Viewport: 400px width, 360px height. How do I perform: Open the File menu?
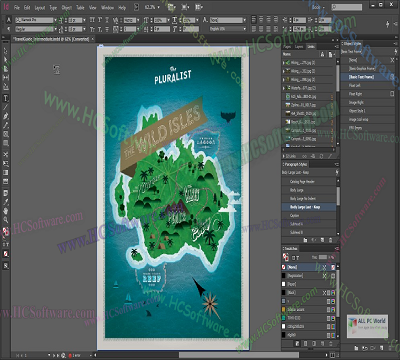click(x=17, y=7)
